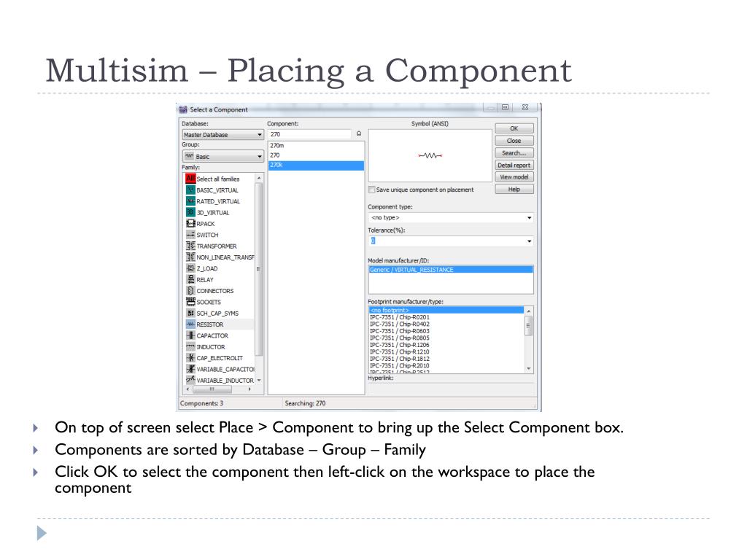Select the 270m component entry
The image size is (747, 560).
point(316,146)
